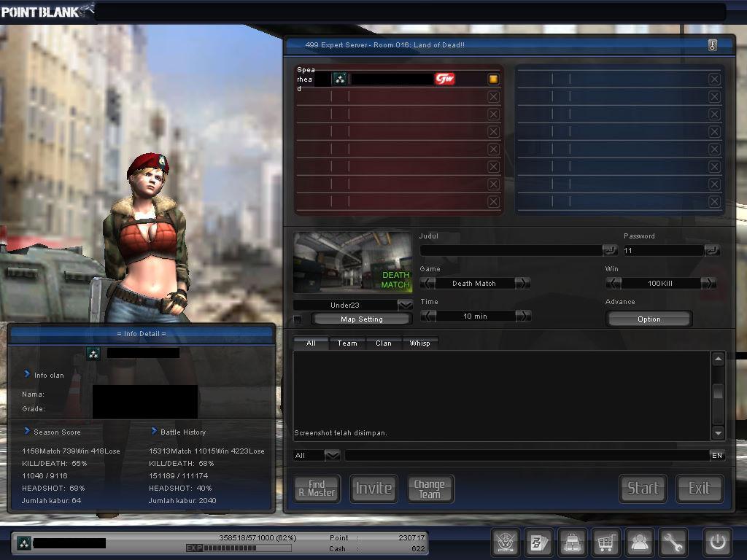747x560 pixels.
Task: Close the third red team slot
Action: [x=494, y=114]
